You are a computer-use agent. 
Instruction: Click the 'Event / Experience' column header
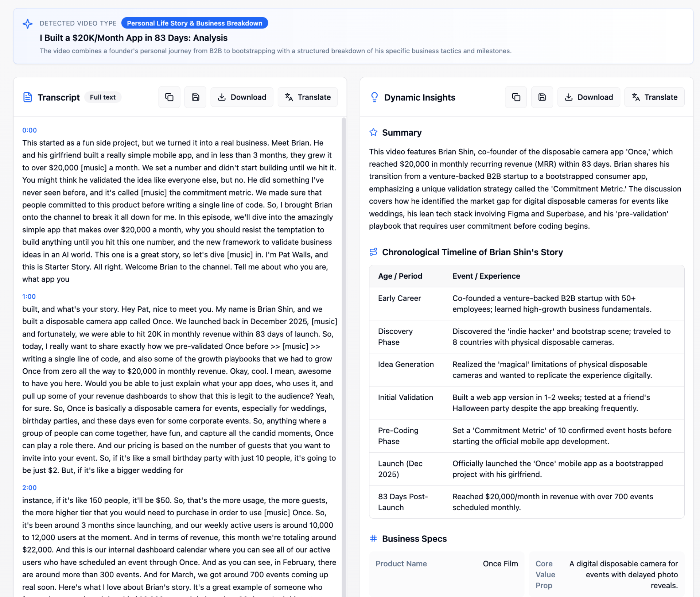(x=486, y=276)
